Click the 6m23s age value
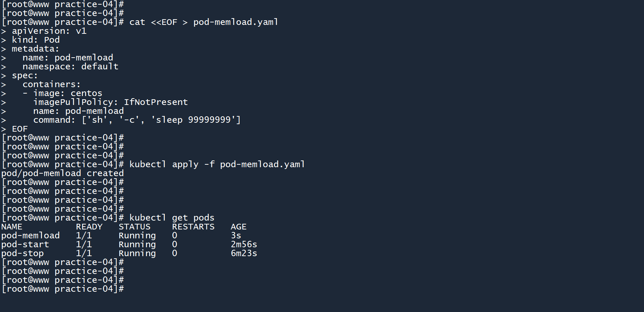This screenshot has width=644, height=312. point(244,253)
